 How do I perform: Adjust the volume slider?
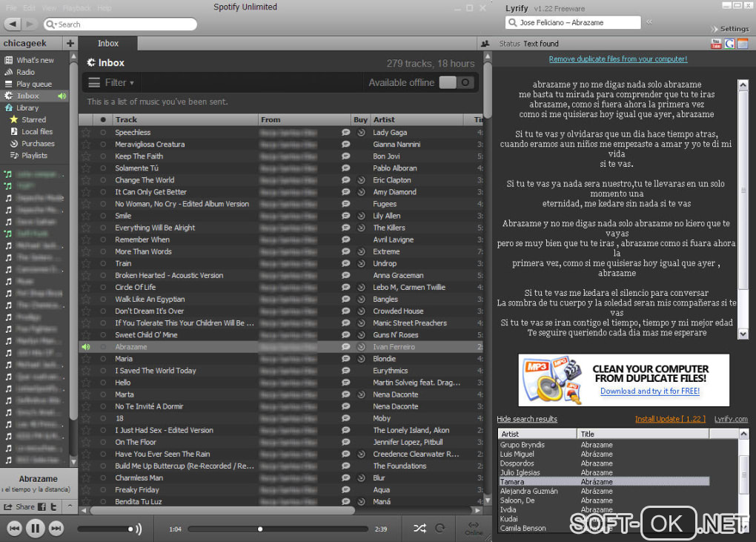[x=105, y=529]
